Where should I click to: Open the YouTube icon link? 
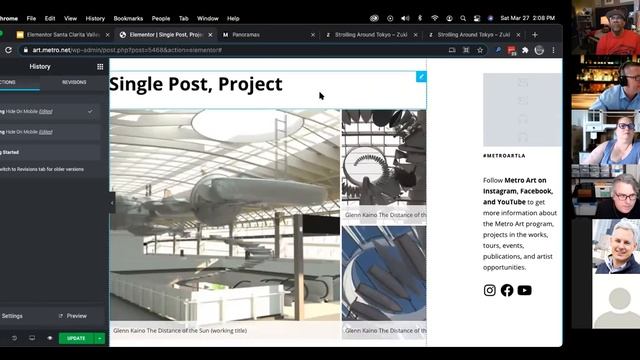[524, 290]
